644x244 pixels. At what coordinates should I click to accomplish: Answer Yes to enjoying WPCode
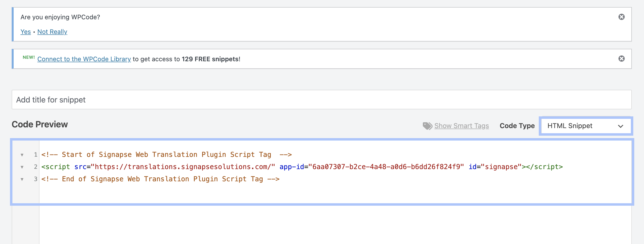pos(26,32)
